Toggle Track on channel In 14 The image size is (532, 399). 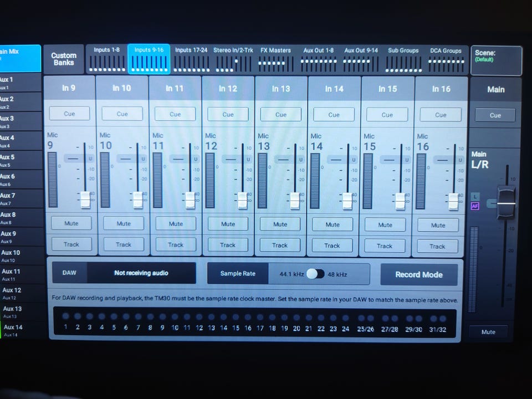[332, 245]
